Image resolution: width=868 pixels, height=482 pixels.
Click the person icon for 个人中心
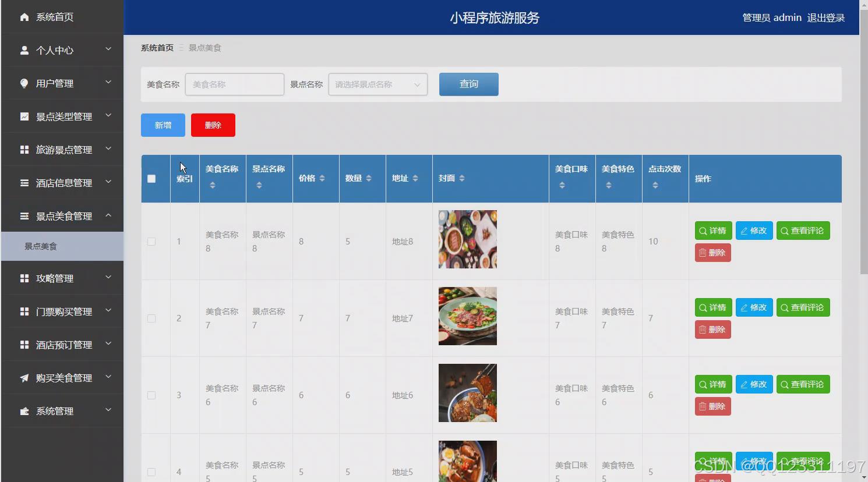(24, 50)
